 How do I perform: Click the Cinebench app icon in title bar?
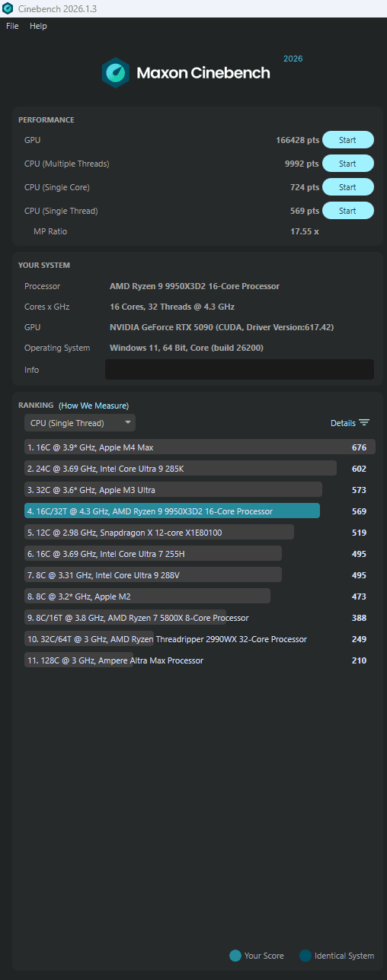pos(8,8)
